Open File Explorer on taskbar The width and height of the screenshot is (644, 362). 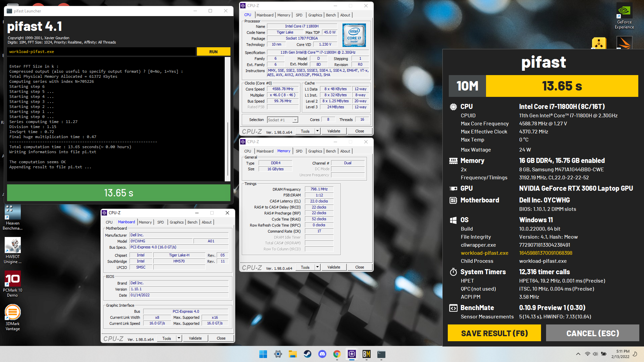point(292,354)
